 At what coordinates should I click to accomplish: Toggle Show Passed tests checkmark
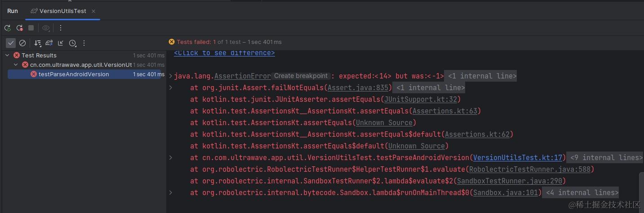click(x=11, y=43)
